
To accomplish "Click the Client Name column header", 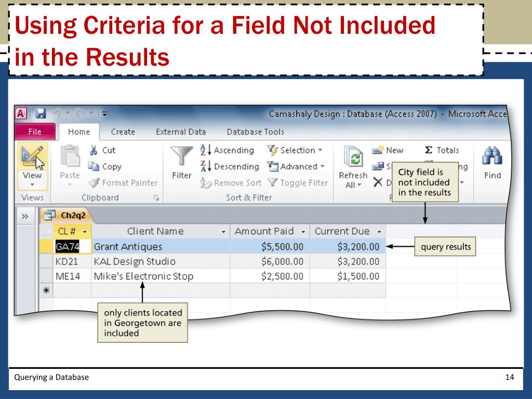I will coord(161,231).
